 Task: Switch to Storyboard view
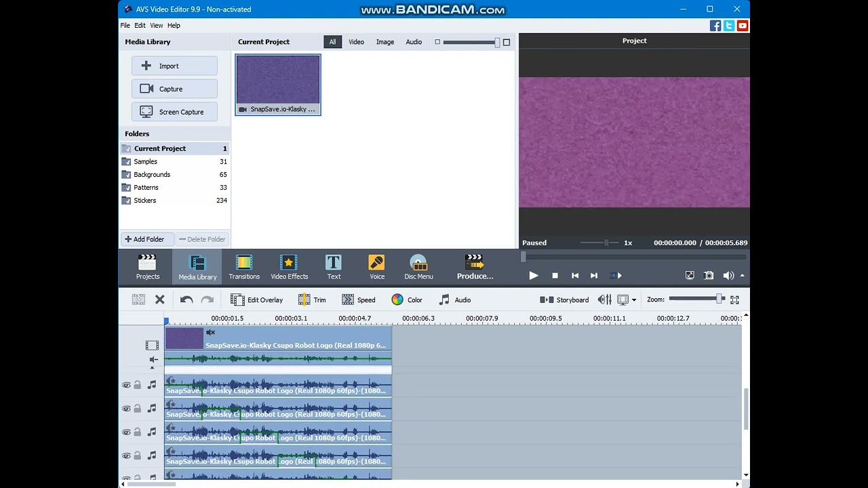[x=564, y=300]
